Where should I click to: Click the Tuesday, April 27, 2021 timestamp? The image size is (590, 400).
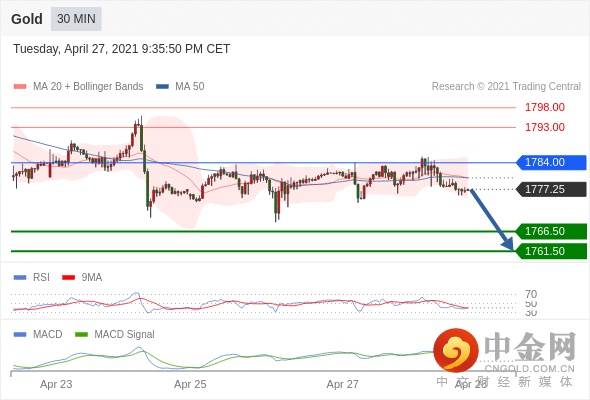point(122,49)
